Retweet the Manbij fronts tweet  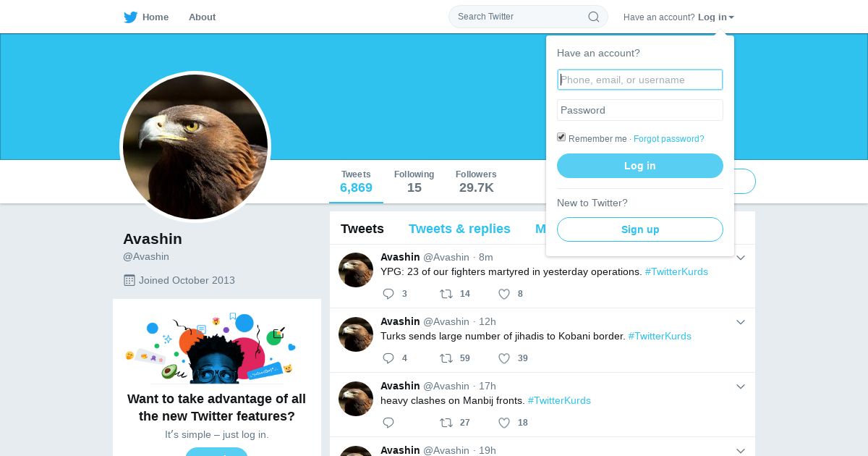point(446,423)
